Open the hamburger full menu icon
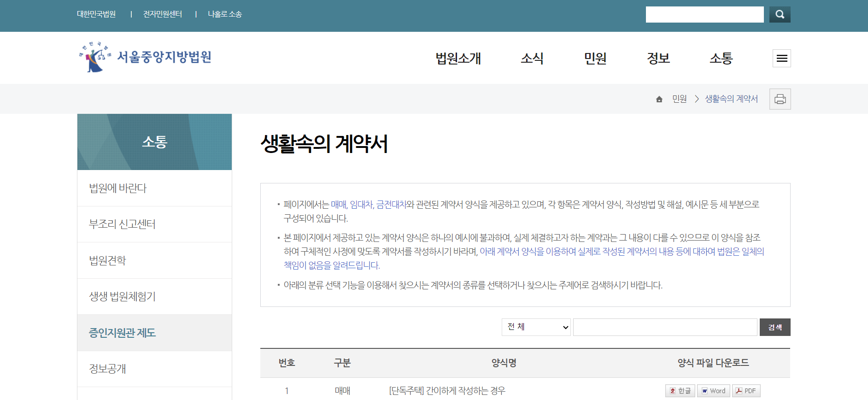This screenshot has width=868, height=400. [781, 58]
